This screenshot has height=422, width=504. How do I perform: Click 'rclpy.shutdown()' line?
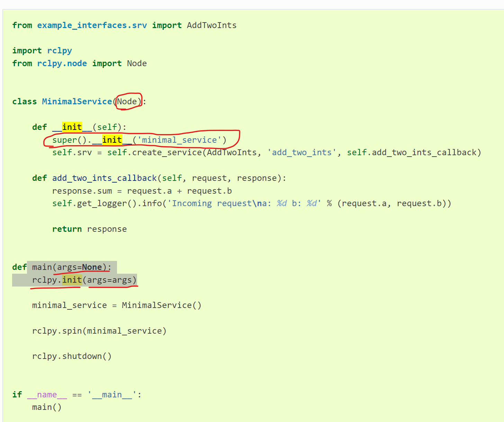[72, 356]
